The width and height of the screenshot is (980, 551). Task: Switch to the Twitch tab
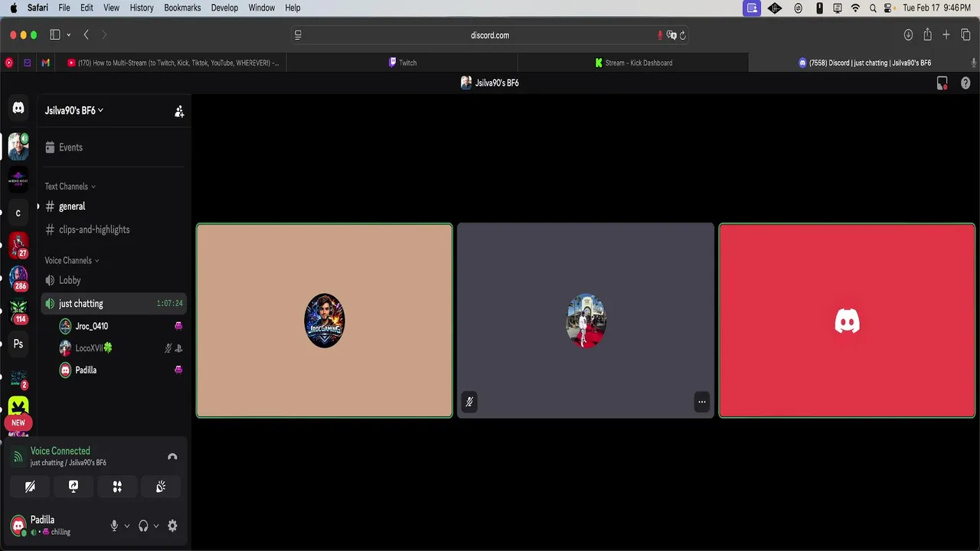(x=403, y=63)
